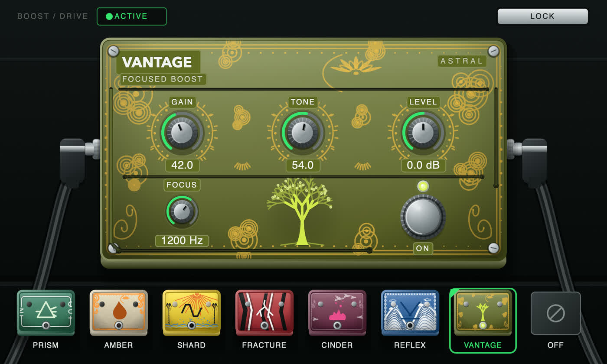Click the Focus knob
Screen dimensions: 607x364
click(182, 211)
